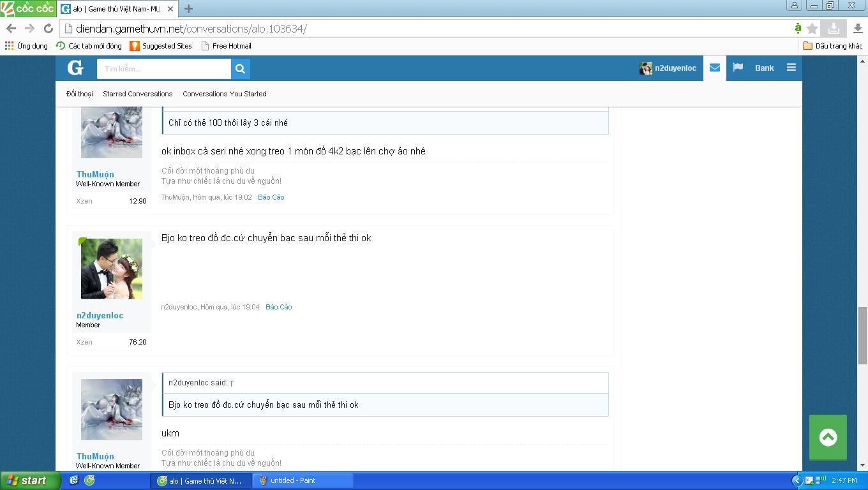Switch to untitled - Paint taskbar window
The width and height of the screenshot is (868, 490).
(303, 480)
